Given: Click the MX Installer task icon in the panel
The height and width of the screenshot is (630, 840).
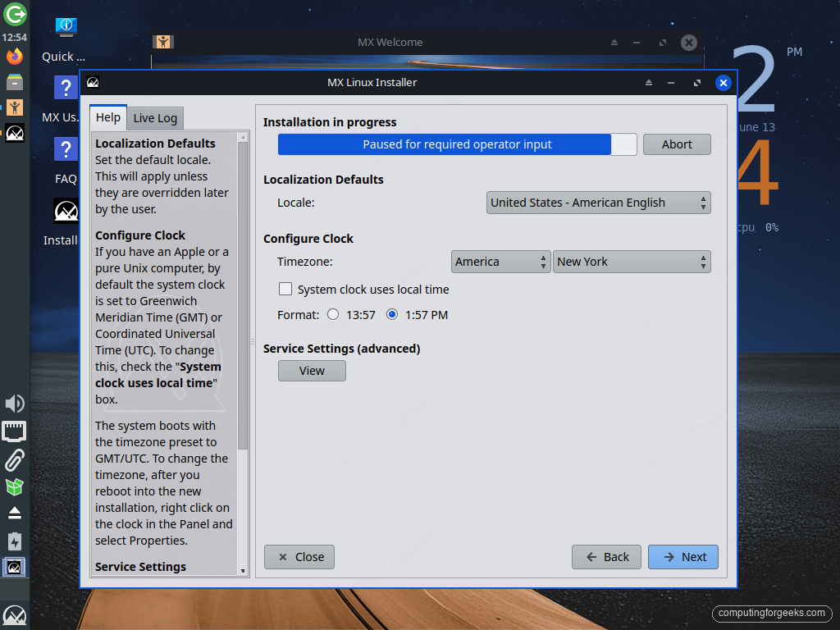Looking at the screenshot, I should (x=15, y=133).
